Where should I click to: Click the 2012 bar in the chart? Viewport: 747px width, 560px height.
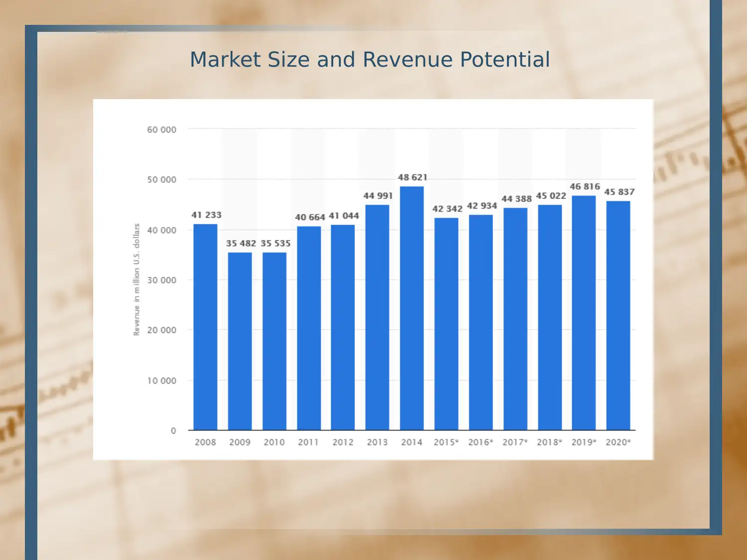(x=343, y=328)
